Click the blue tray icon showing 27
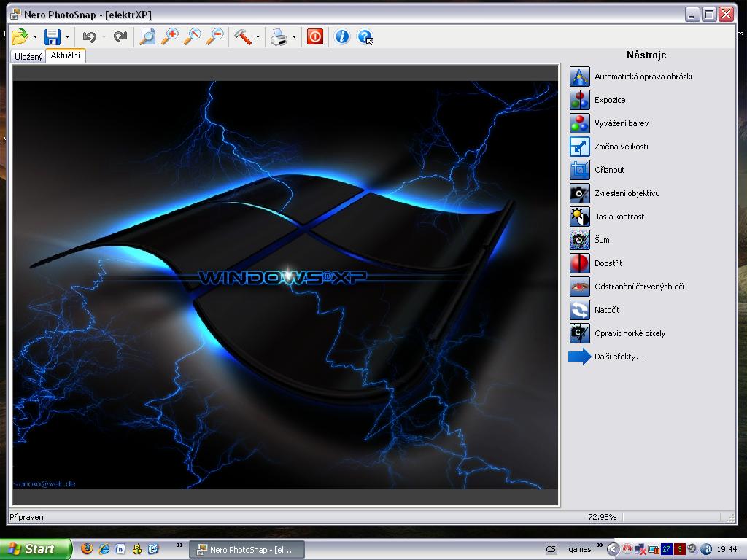This screenshot has width=747, height=560. point(666,550)
